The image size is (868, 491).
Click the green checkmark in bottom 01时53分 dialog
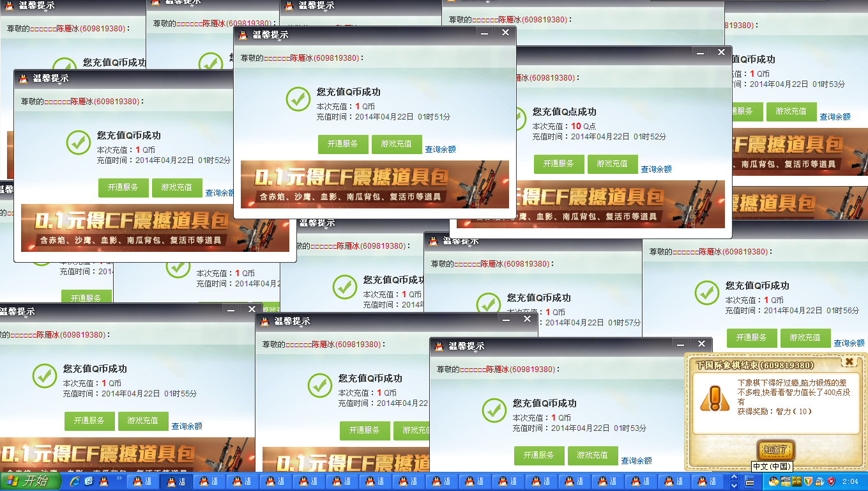tap(494, 410)
